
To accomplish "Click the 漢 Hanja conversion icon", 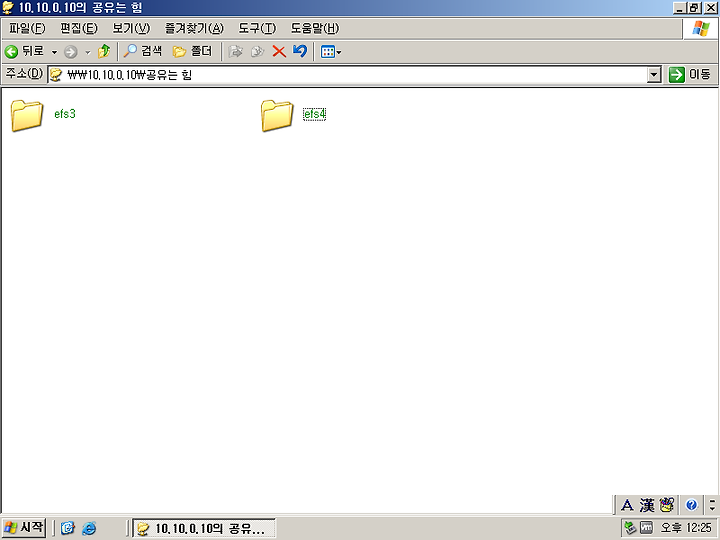I will click(x=647, y=505).
